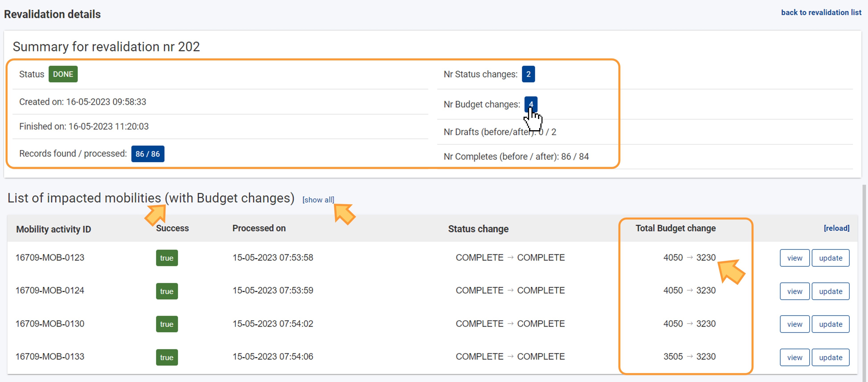Click the Nr Status changes badge 2
The image size is (868, 382).
tap(528, 74)
